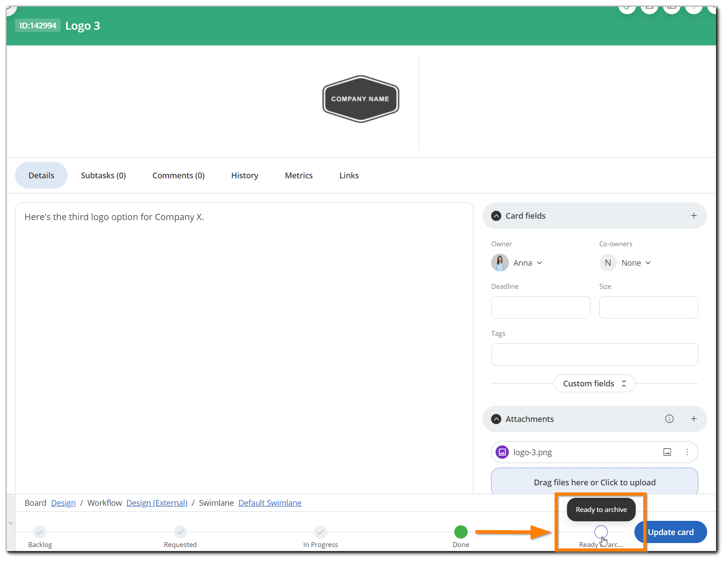Add a new card field with plus icon
728x563 pixels.
pos(693,216)
